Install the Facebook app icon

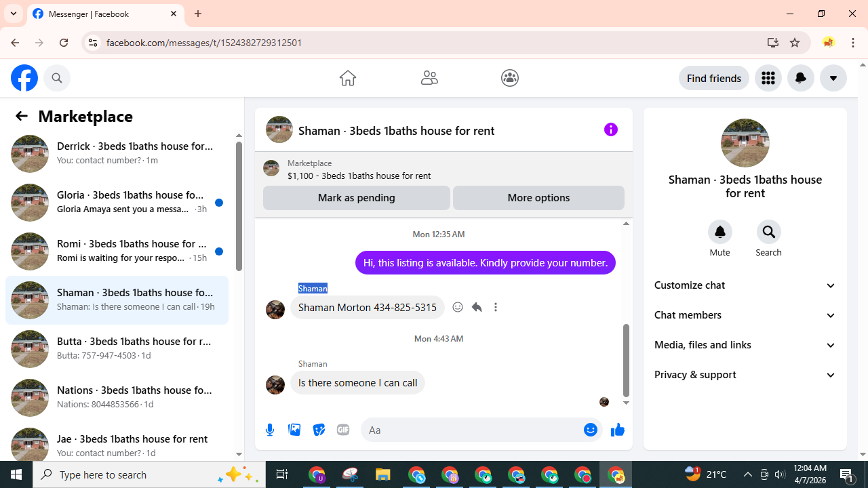click(x=773, y=43)
